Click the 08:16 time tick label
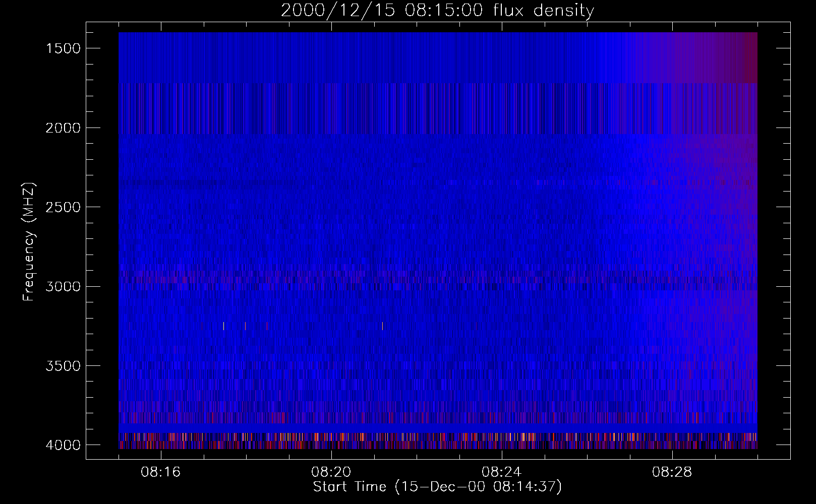Image resolution: width=816 pixels, height=504 pixels. (x=161, y=472)
